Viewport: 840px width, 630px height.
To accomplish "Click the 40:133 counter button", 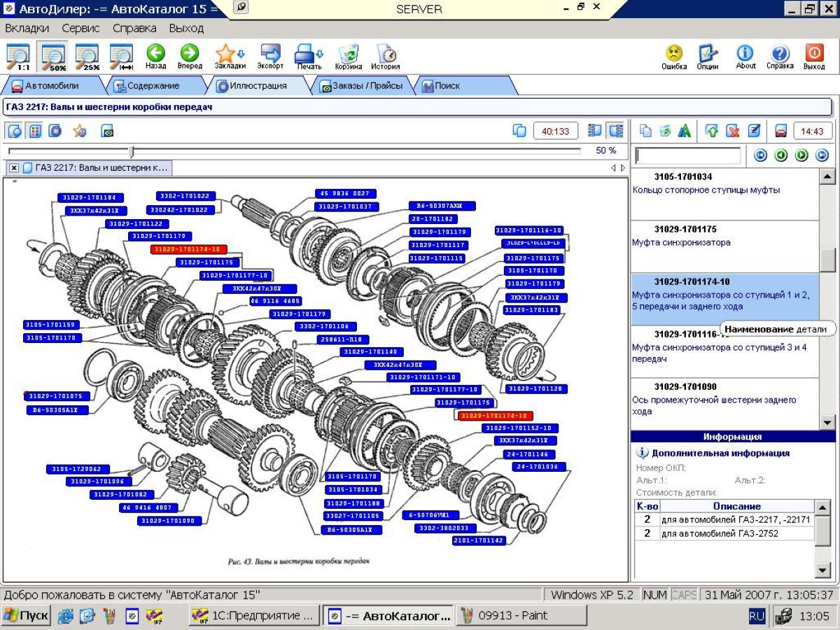I will tap(556, 131).
